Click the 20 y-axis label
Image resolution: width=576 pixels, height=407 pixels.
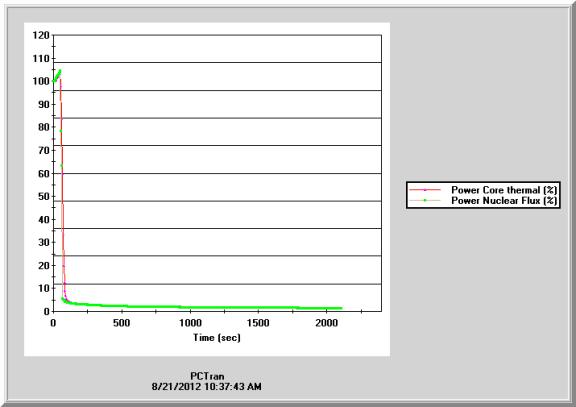[44, 265]
